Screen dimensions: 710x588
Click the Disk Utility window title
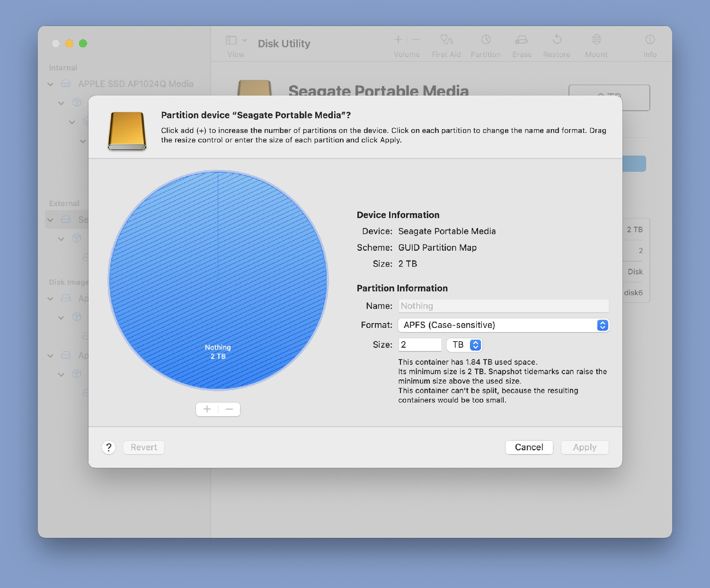click(284, 44)
